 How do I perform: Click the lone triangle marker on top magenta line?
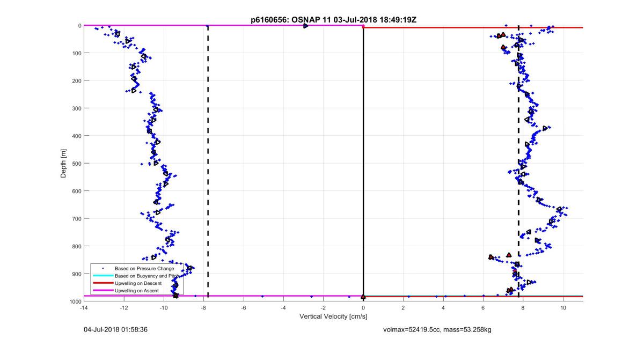pyautogui.click(x=305, y=26)
